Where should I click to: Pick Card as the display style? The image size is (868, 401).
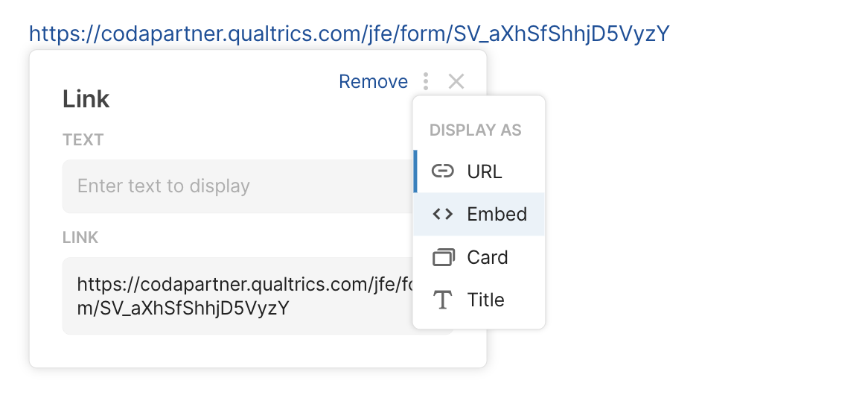(488, 257)
